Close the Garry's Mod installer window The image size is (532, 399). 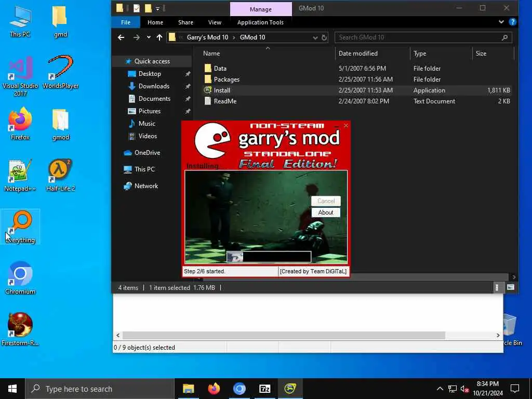(x=345, y=126)
